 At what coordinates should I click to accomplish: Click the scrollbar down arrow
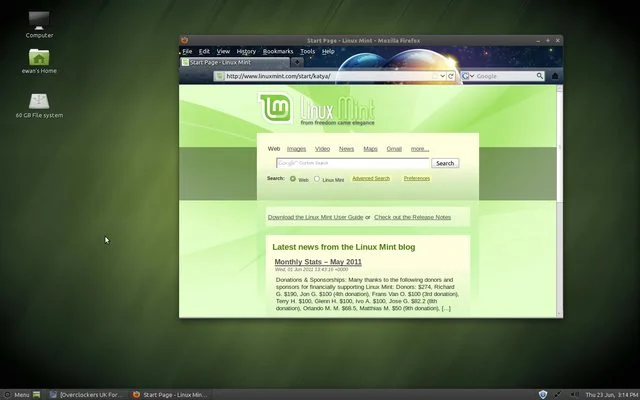tap(559, 314)
